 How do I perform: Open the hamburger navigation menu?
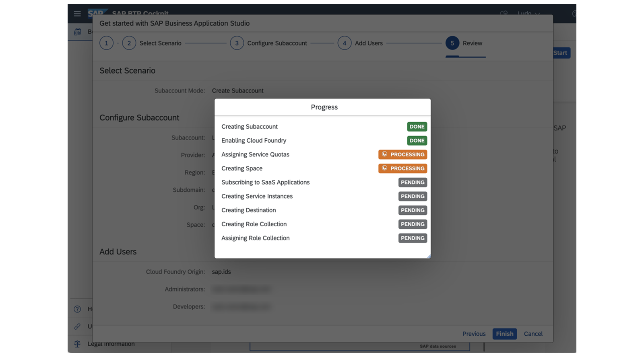coord(77,14)
